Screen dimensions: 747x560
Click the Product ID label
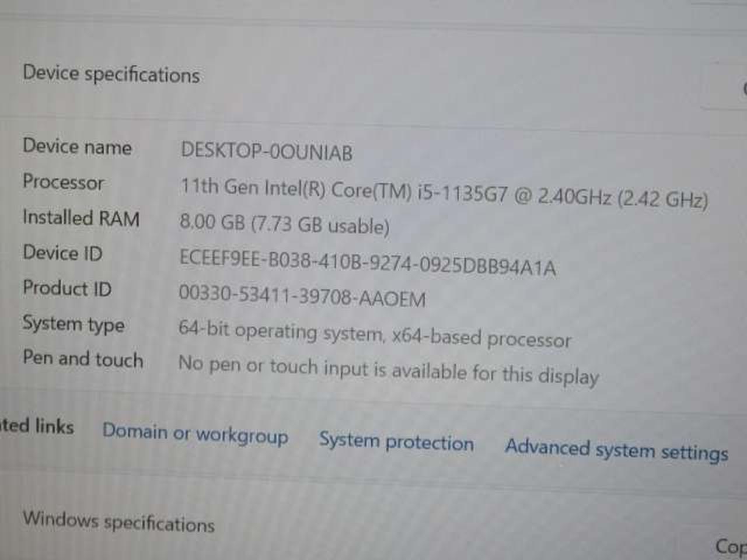coord(67,288)
